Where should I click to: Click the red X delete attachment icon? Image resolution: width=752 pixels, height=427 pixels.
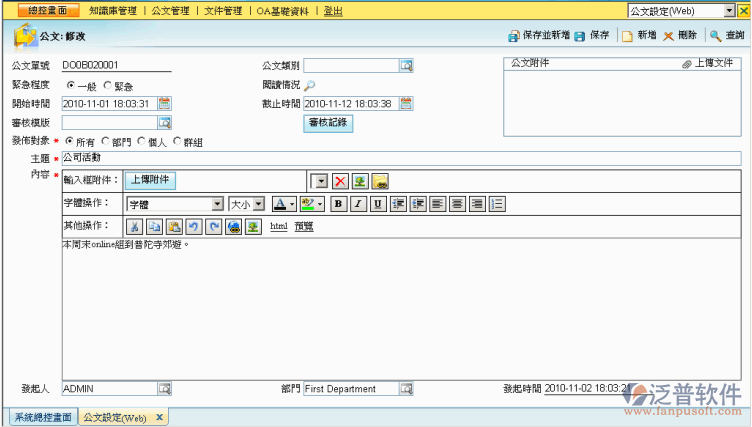click(340, 181)
